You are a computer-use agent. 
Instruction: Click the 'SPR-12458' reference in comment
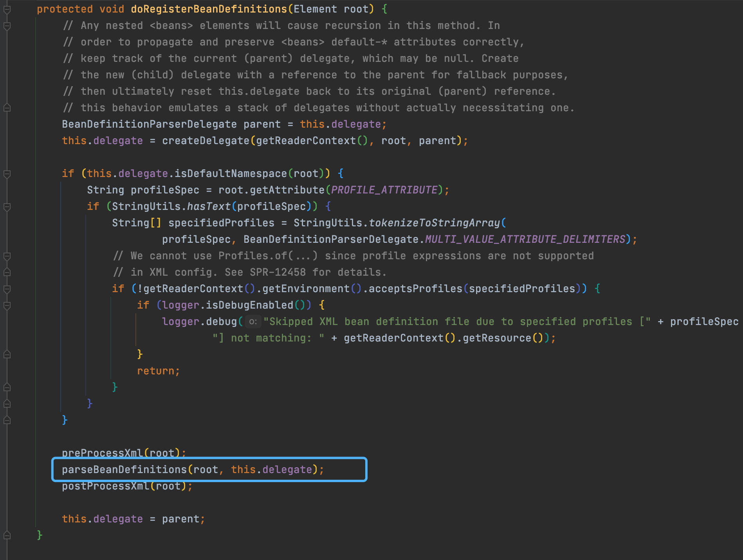pyautogui.click(x=278, y=272)
